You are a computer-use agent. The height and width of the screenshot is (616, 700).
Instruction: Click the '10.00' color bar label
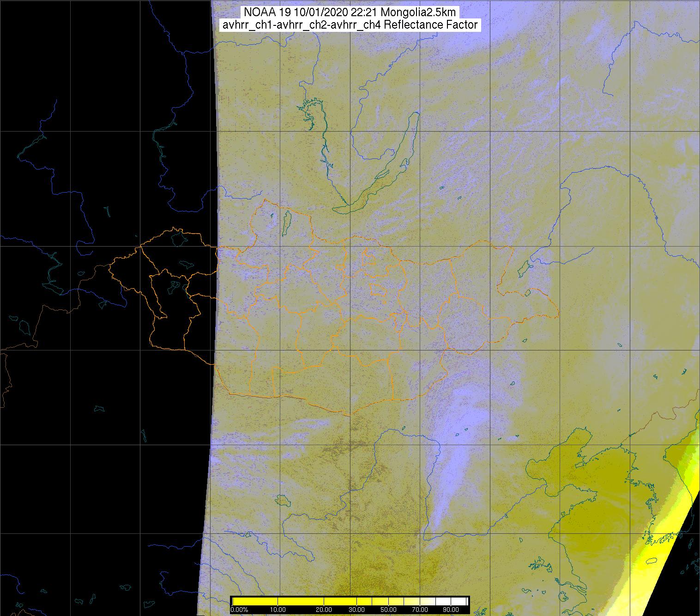point(278,610)
